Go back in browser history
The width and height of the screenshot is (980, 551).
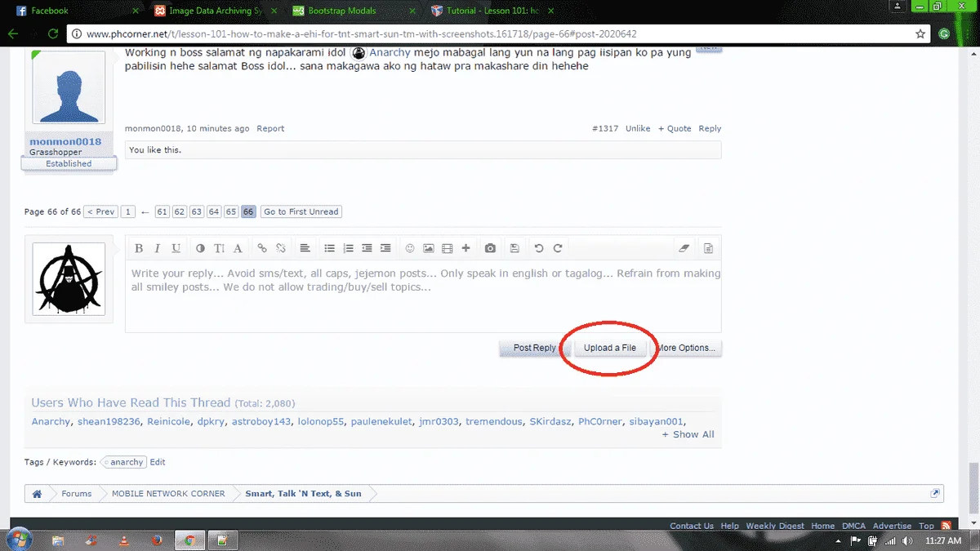click(x=13, y=34)
